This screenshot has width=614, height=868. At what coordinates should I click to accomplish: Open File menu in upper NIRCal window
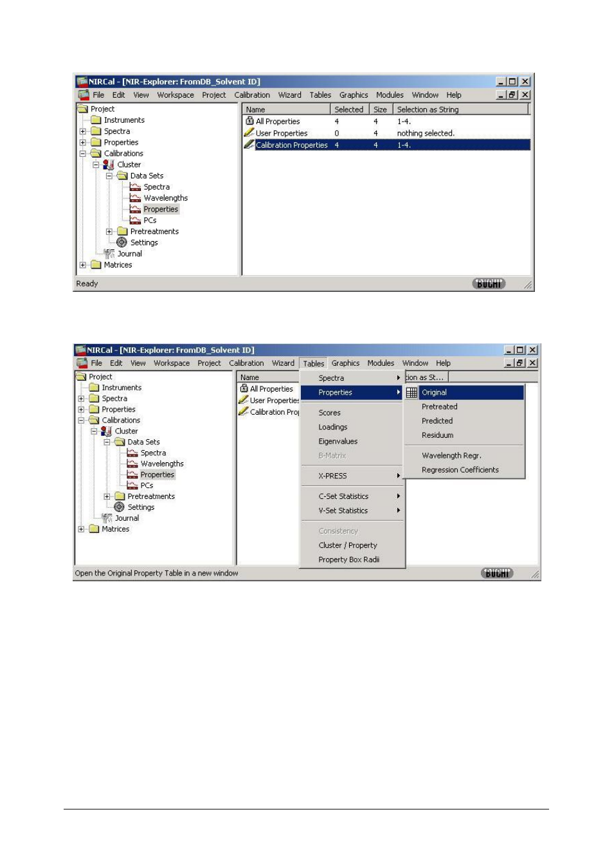[x=98, y=95]
